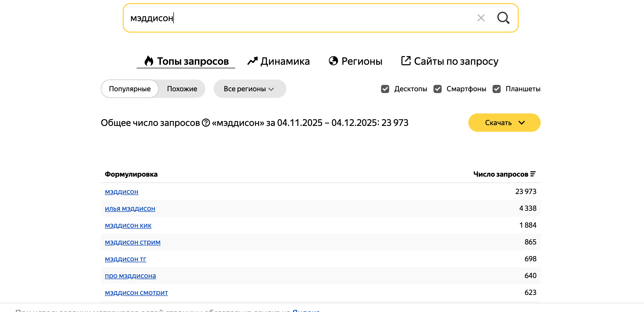Open the Динамика tab

pyautogui.click(x=285, y=61)
